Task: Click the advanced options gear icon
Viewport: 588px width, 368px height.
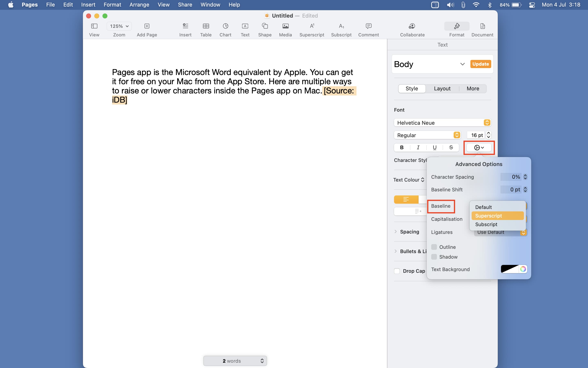Action: pos(479,147)
